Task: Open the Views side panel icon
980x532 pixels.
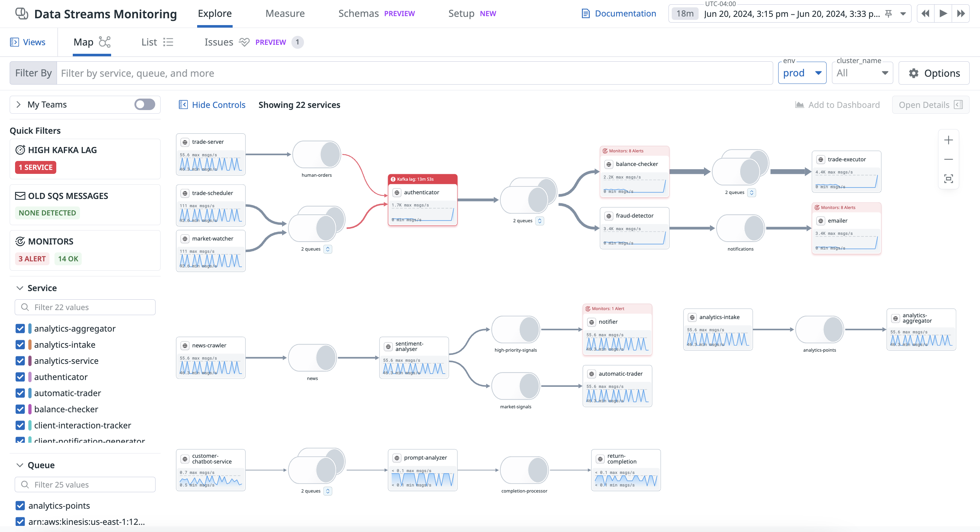Action: coord(14,42)
